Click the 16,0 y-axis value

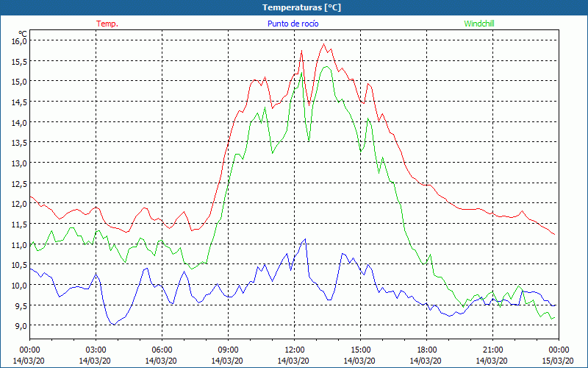20,41
